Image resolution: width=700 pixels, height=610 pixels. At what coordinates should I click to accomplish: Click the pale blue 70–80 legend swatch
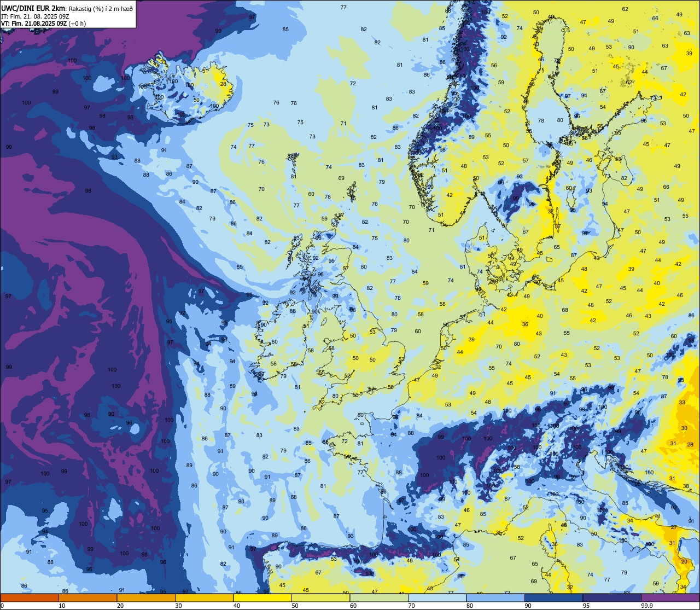[x=437, y=598]
